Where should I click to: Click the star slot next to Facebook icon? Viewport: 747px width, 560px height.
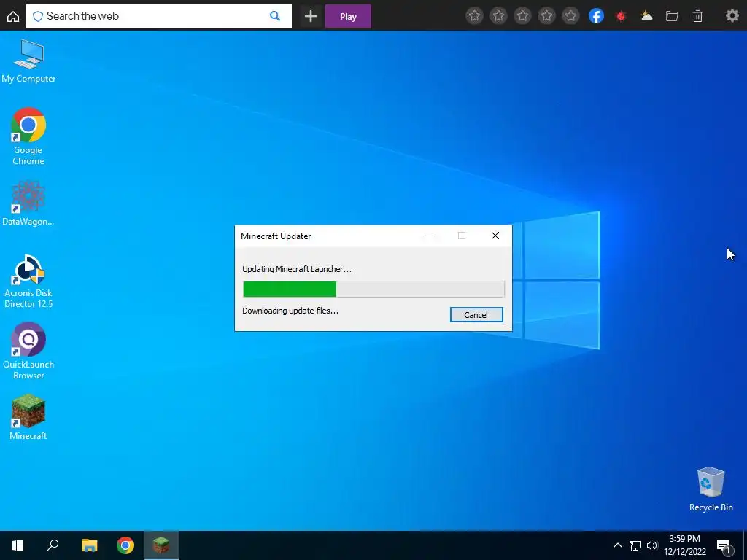click(x=570, y=16)
